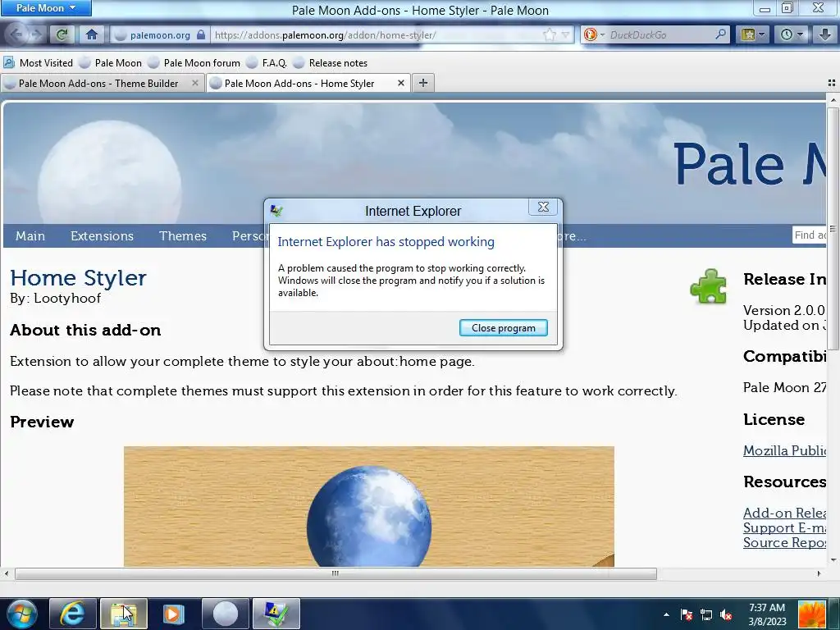The image size is (840, 630).
Task: Close the Internet Explorer error dialog
Action: point(543,207)
